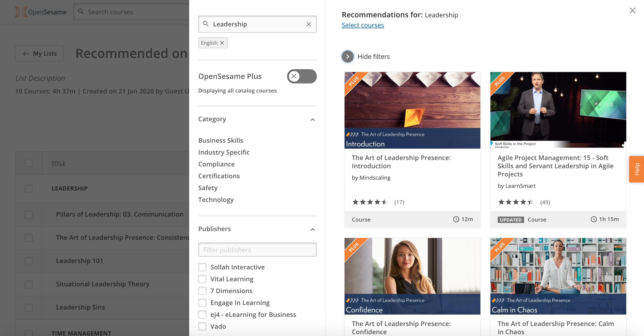Click the clock icon next to 12m

tap(456, 219)
